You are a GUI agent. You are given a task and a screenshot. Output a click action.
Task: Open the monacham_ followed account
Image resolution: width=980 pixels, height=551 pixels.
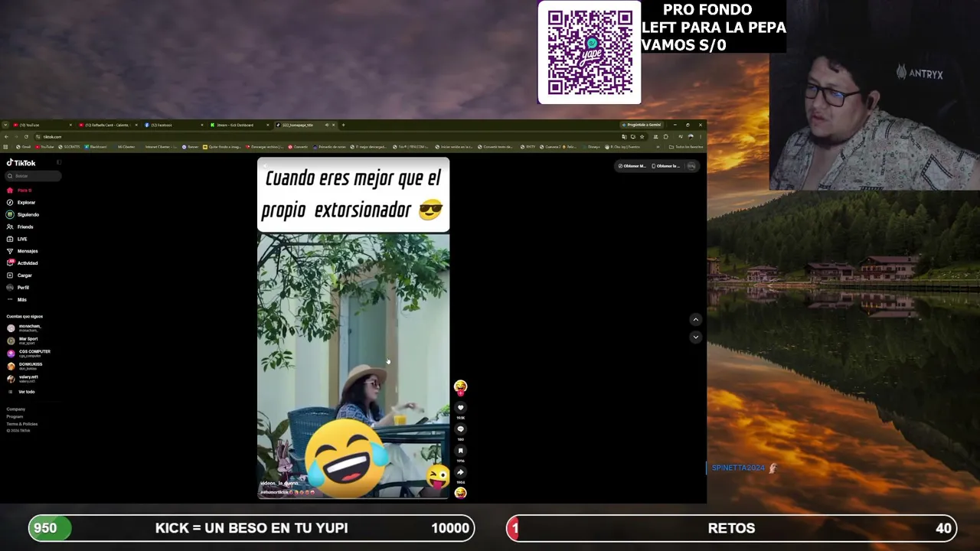tap(24, 328)
